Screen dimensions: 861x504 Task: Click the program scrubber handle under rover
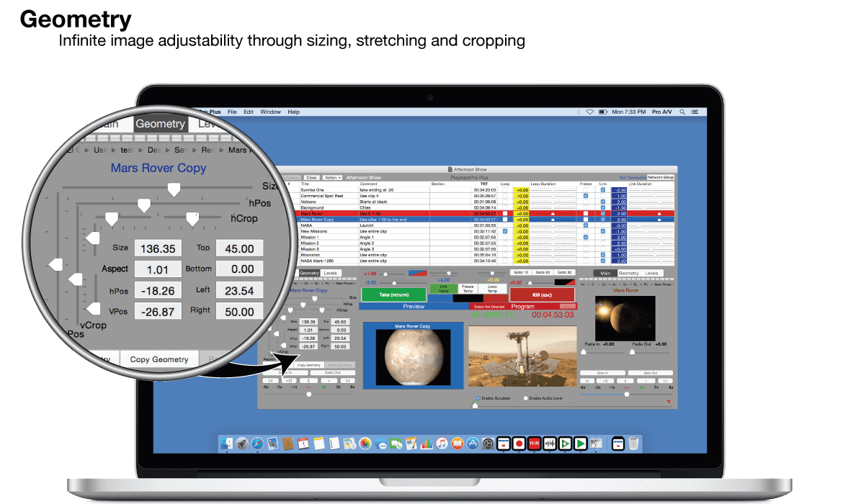click(x=475, y=405)
